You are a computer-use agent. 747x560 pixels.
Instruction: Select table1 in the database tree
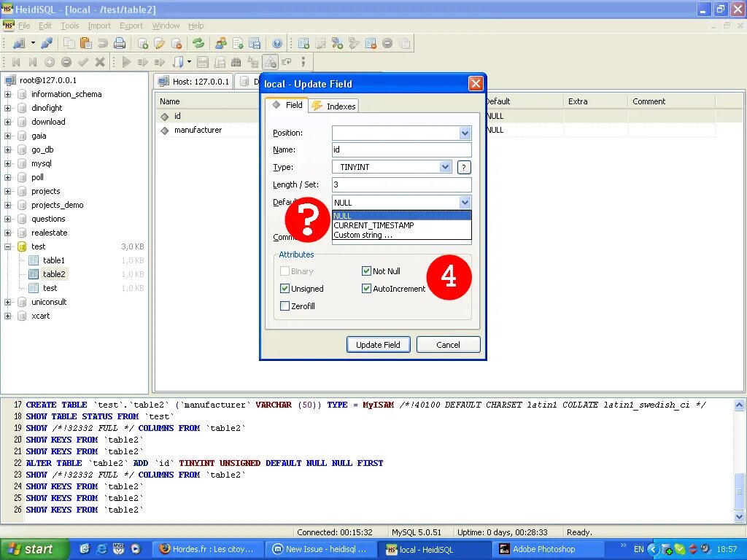54,260
